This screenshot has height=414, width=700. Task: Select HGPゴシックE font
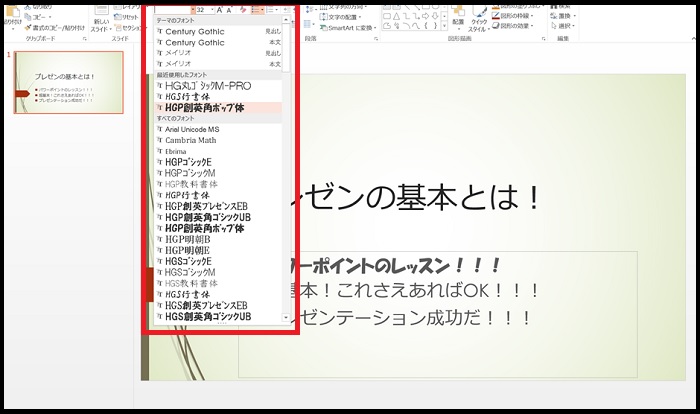[x=218, y=162]
